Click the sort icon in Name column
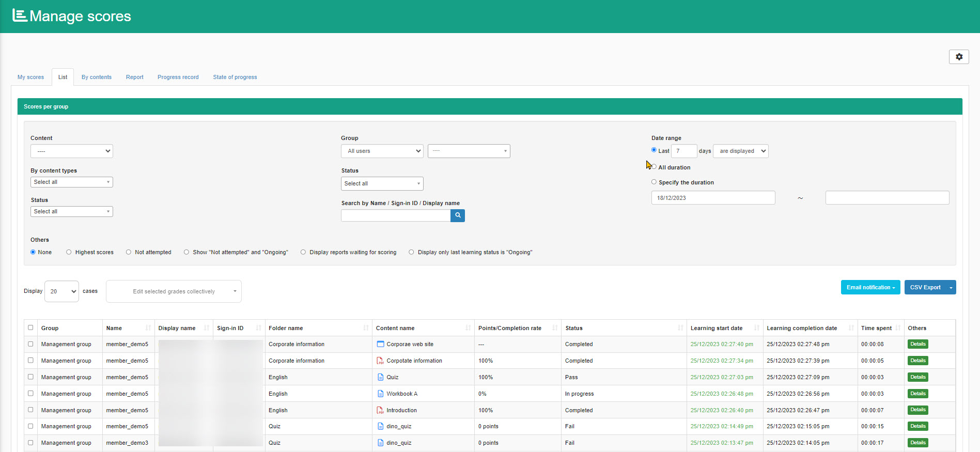Screen dimensions: 980x452 click(x=148, y=328)
